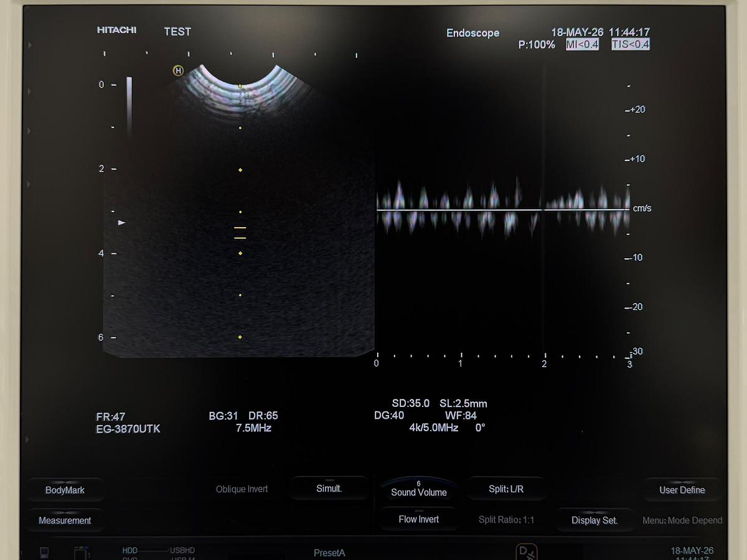Toggle Flow Invert
This screenshot has height=560, width=747.
point(419,519)
